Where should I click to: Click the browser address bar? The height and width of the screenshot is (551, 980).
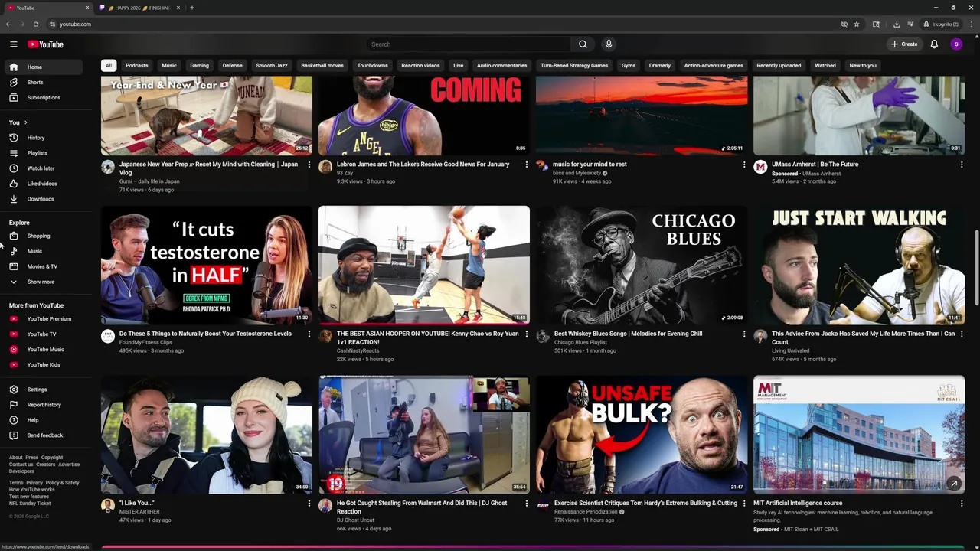pyautogui.click(x=444, y=24)
